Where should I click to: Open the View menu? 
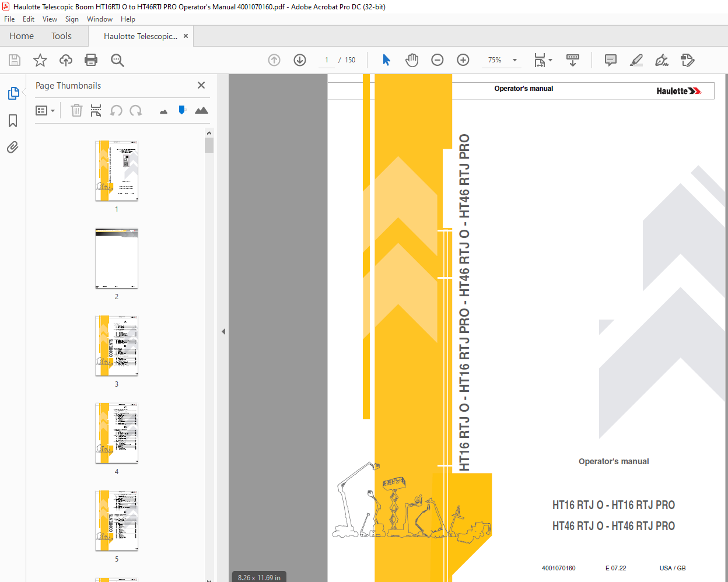(x=50, y=19)
